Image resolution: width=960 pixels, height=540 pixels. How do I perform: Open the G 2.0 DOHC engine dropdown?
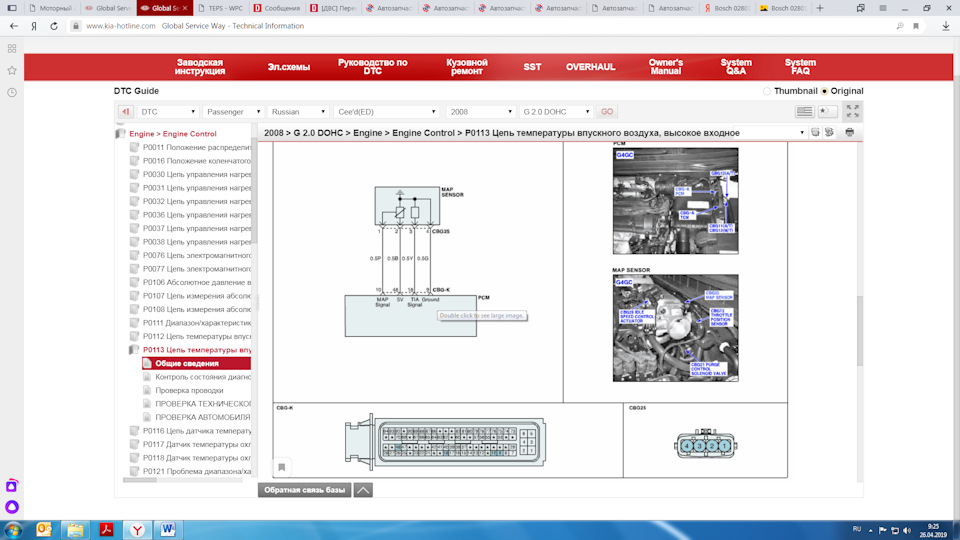tap(556, 112)
